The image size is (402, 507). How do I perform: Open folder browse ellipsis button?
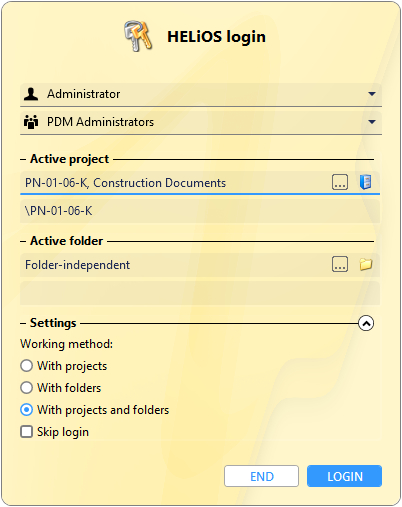[x=340, y=265]
